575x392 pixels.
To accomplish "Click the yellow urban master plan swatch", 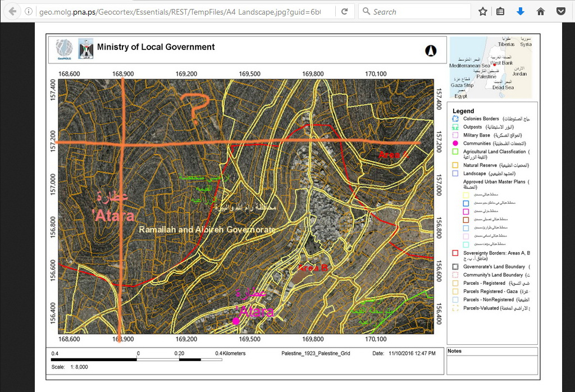I will (466, 195).
